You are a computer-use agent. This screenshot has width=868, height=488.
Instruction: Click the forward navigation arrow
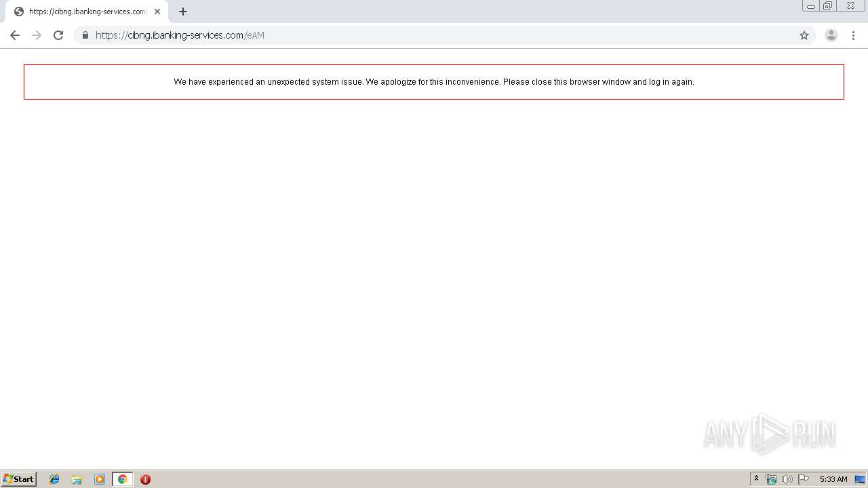(x=37, y=35)
